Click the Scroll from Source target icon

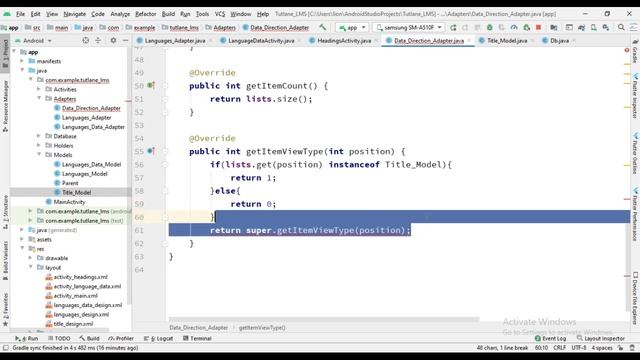(86, 40)
